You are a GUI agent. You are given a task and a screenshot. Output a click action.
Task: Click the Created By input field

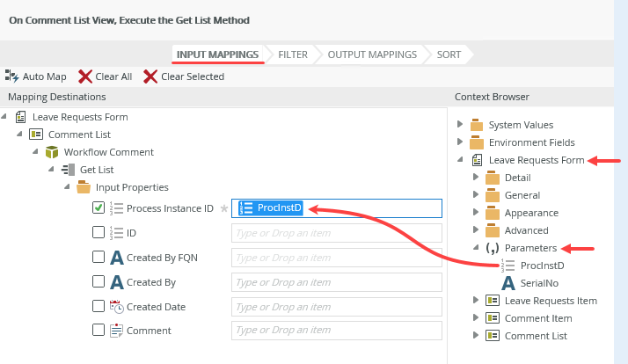[x=336, y=282]
